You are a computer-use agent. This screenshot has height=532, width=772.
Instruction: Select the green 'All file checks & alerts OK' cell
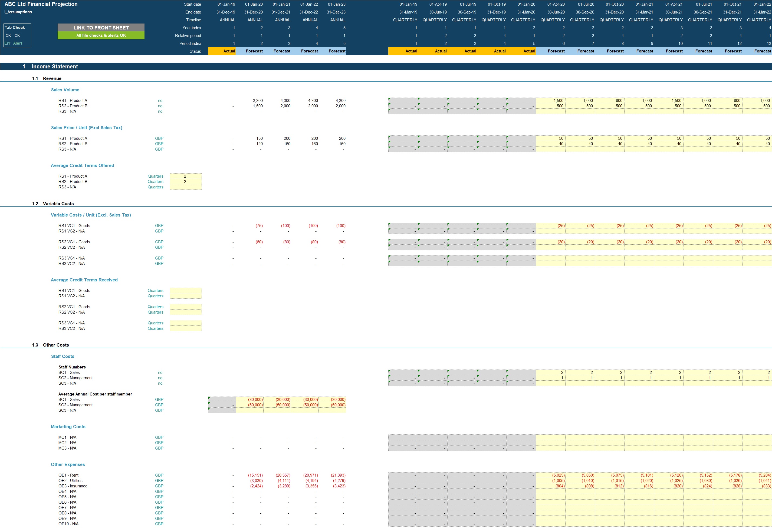[x=101, y=35]
